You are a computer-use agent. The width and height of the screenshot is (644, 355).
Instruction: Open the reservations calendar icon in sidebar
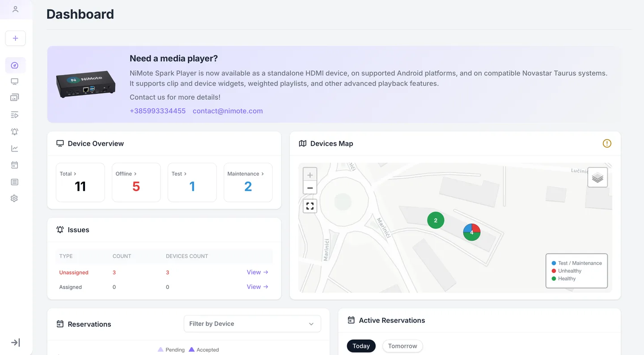pyautogui.click(x=15, y=165)
